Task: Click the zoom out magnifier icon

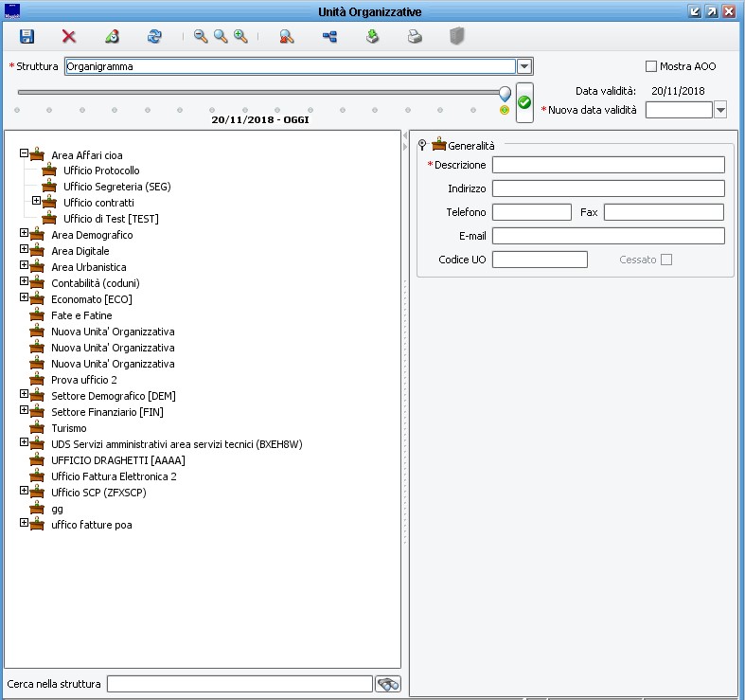Action: pos(201,37)
